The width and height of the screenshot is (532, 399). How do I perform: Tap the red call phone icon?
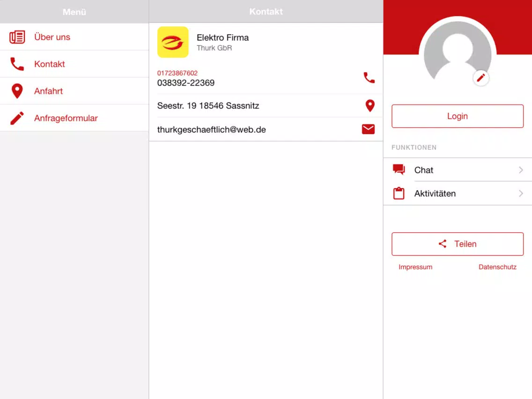pyautogui.click(x=369, y=78)
